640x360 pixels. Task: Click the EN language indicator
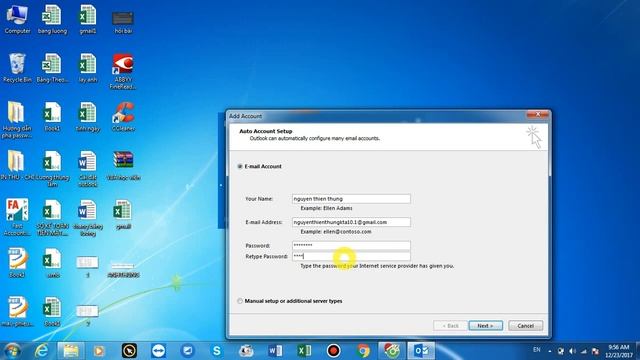coord(537,350)
